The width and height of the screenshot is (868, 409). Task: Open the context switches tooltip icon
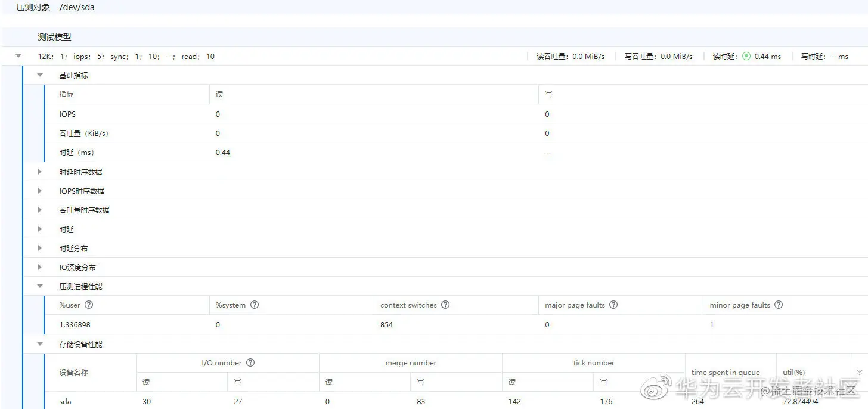tap(445, 305)
